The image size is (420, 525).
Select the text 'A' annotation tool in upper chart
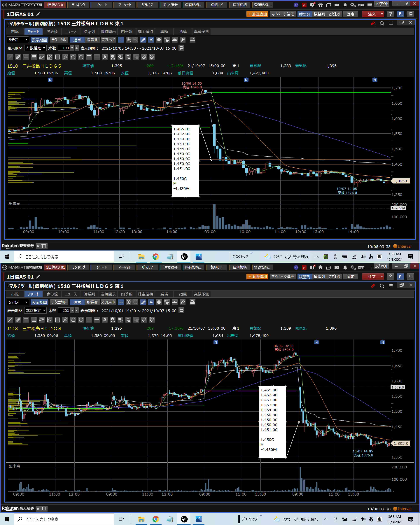[x=105, y=57]
